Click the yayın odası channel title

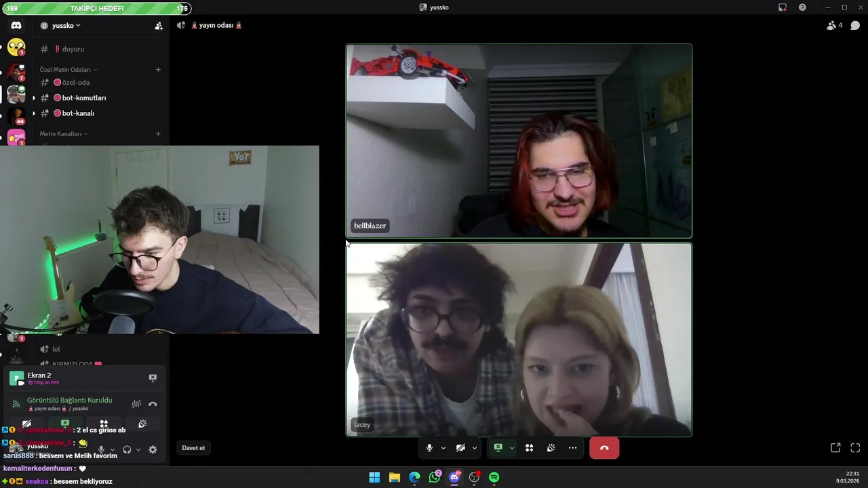(216, 25)
